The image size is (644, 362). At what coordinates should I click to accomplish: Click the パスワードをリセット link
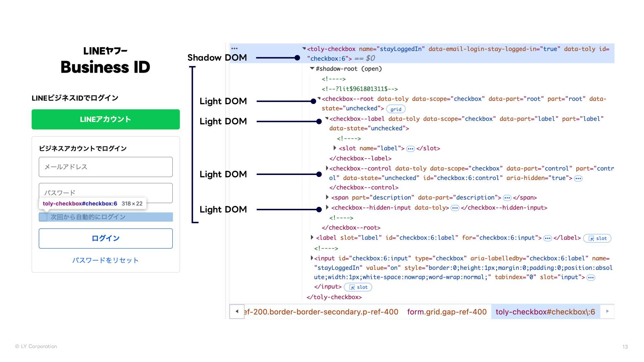pos(106,260)
